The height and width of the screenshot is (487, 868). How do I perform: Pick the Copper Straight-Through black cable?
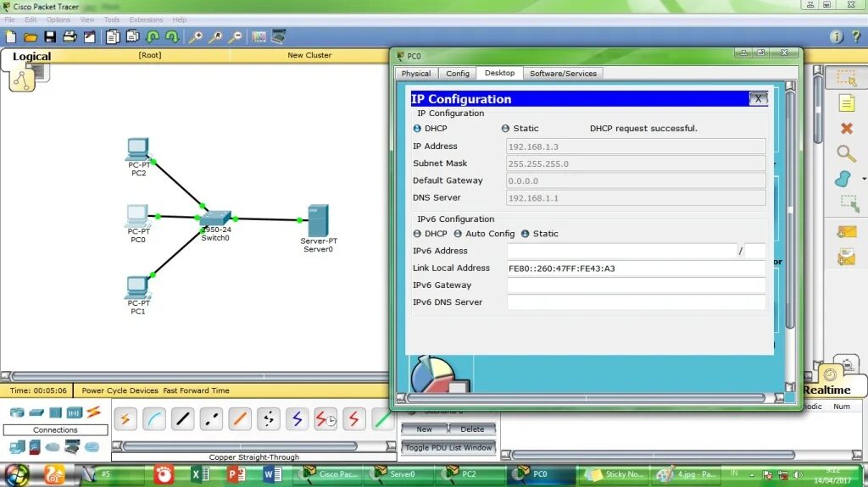(x=183, y=419)
